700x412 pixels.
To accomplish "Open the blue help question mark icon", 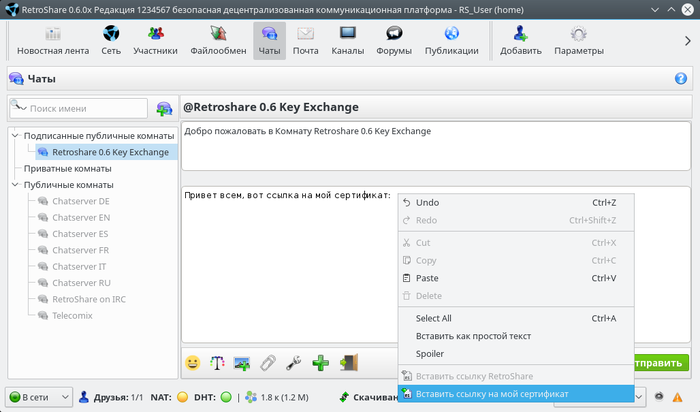I will pos(681,79).
